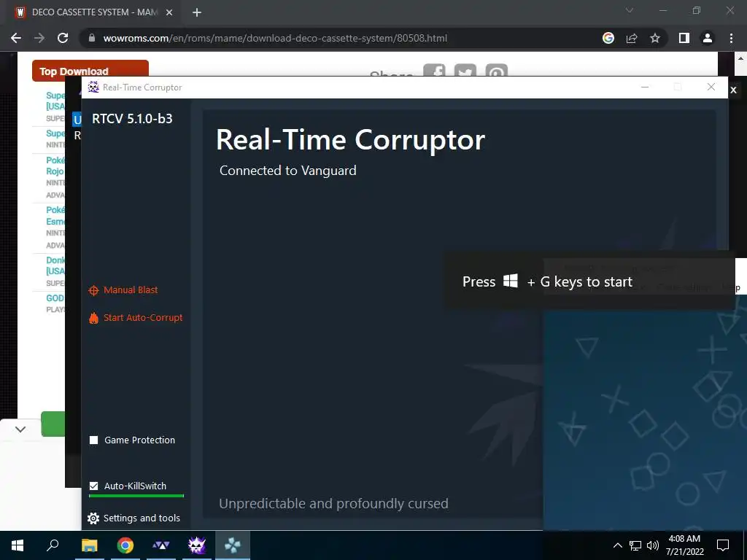Expand Chrome tab search chevron

[x=630, y=10]
